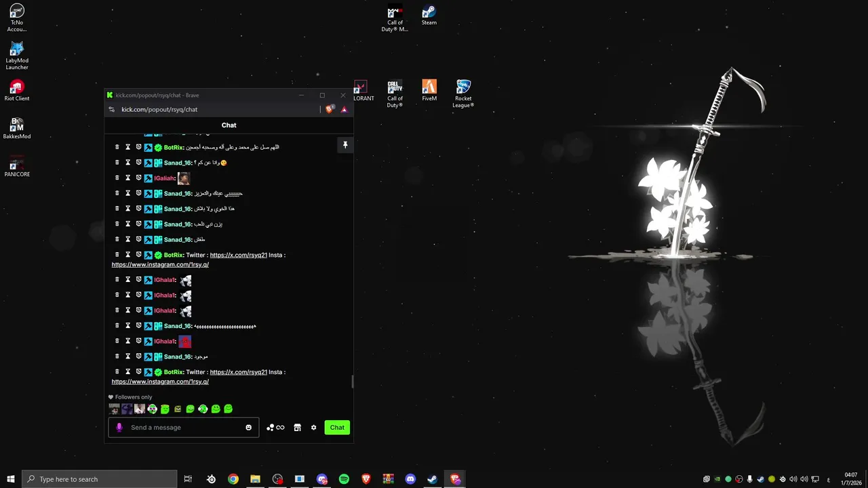868x488 pixels.
Task: Click the IGaliah username
Action: 165,178
